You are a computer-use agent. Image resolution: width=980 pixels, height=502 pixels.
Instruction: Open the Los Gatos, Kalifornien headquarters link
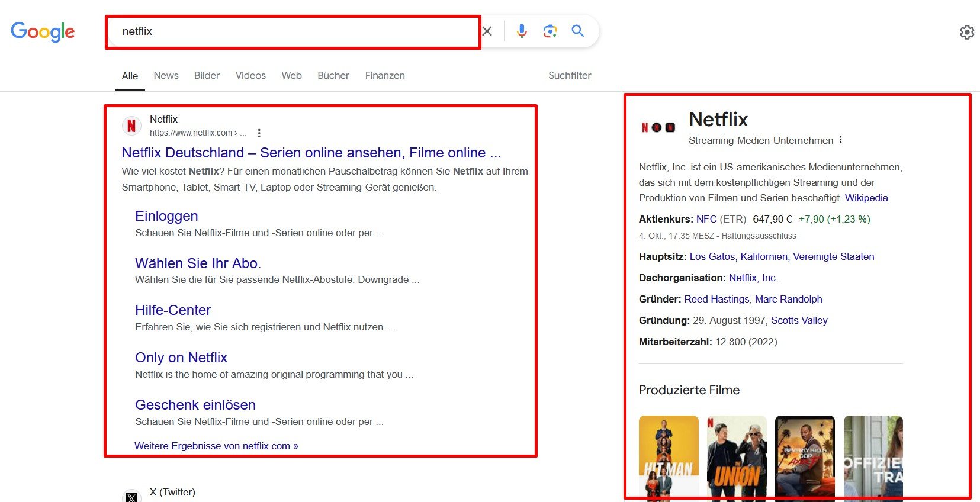pos(782,256)
